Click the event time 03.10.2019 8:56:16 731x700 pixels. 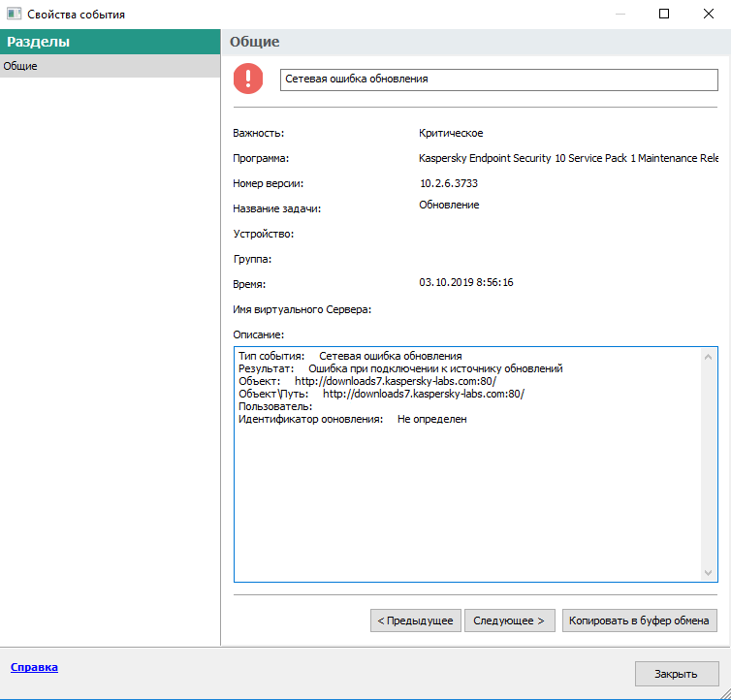coord(465,282)
